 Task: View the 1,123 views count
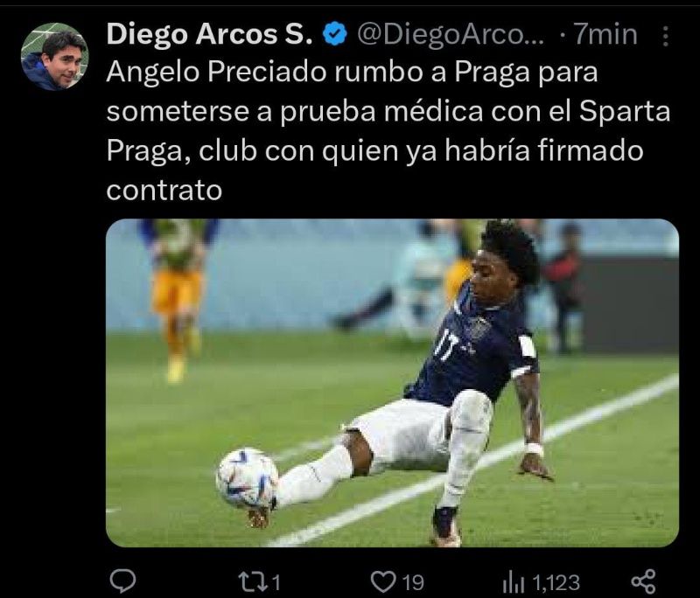click(x=556, y=582)
